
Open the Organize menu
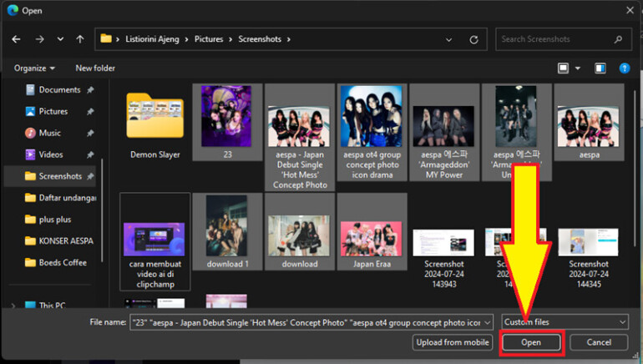point(35,68)
